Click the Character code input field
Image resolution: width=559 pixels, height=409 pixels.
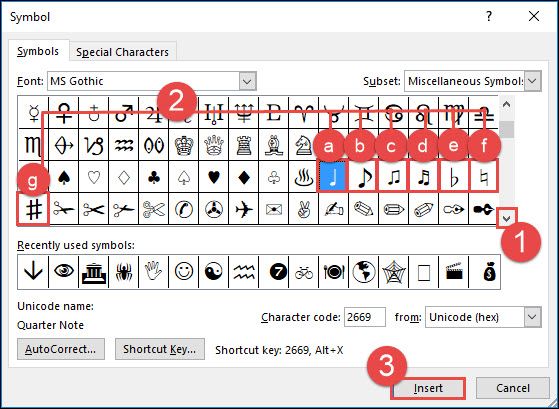(x=364, y=317)
